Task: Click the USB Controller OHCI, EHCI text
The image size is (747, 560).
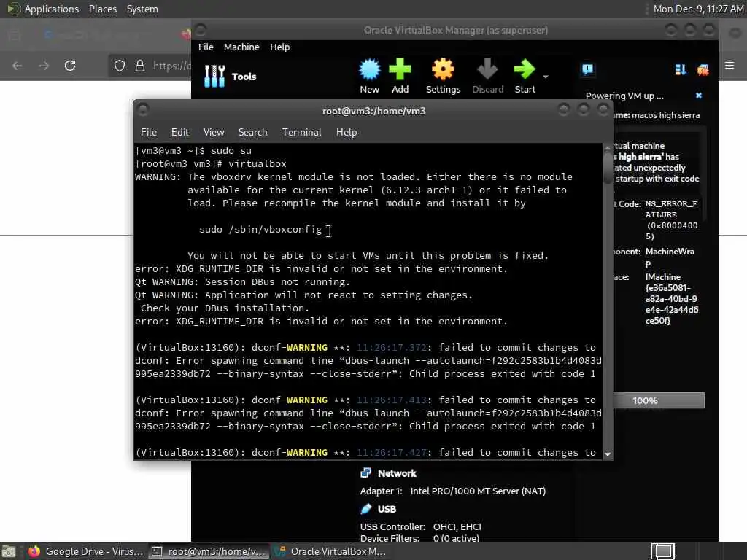Action: click(420, 526)
